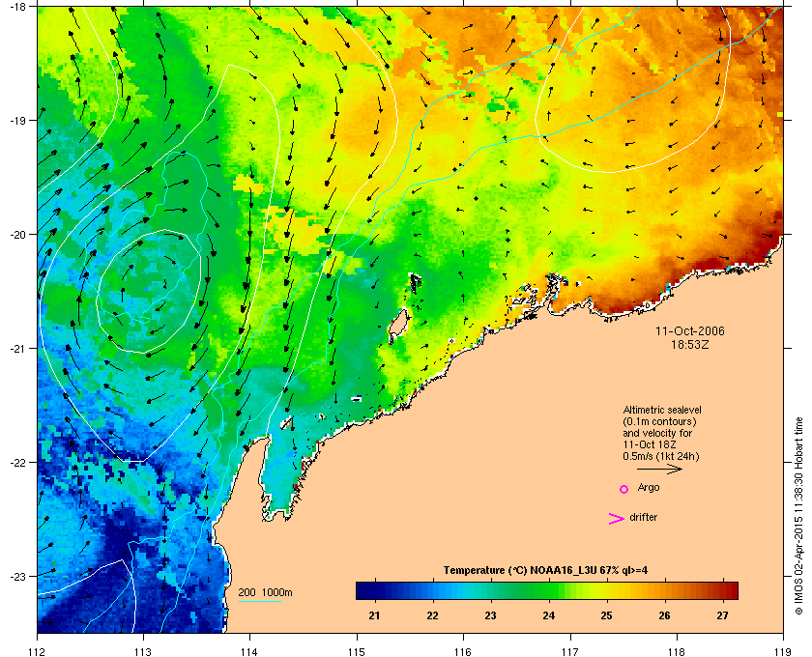Click longitude axis label 117
Viewport: 812px width, 657px height.
(x=570, y=652)
